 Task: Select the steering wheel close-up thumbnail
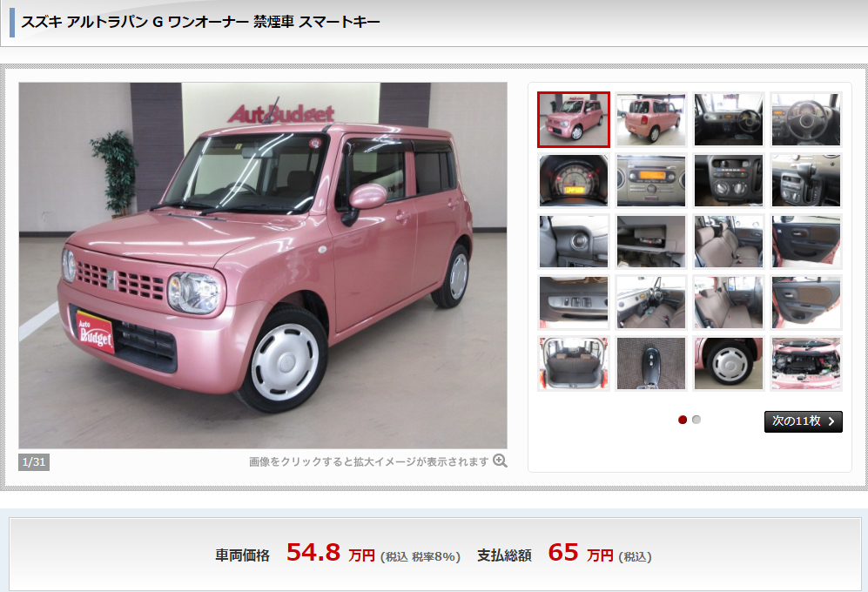(806, 119)
